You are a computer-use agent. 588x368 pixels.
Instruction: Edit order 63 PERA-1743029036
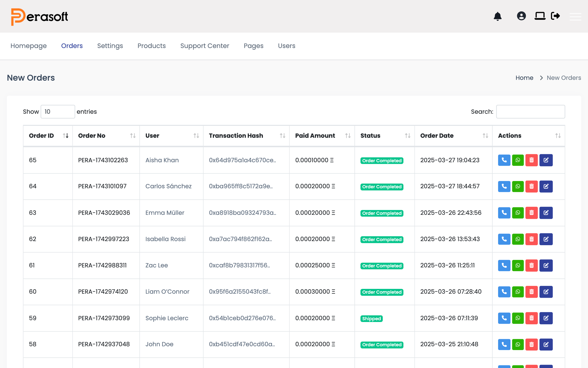(546, 213)
